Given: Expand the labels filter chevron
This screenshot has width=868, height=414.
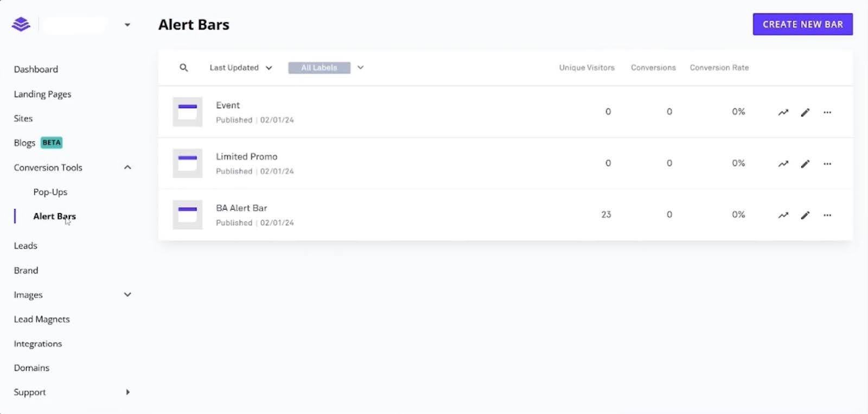Looking at the screenshot, I should click(x=360, y=68).
